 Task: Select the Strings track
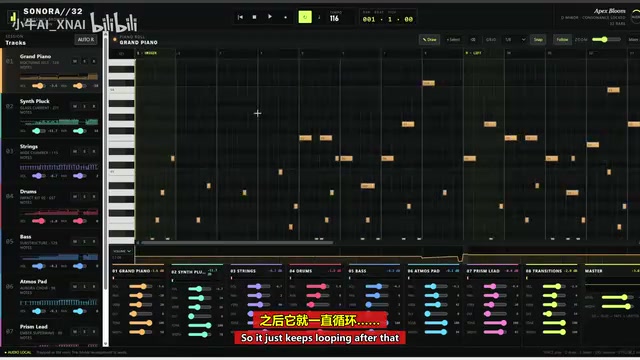51,161
